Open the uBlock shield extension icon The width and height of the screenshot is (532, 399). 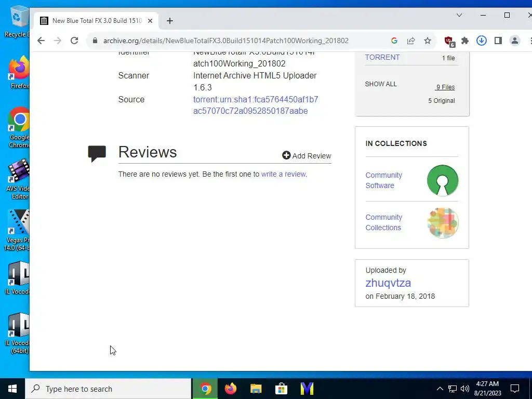pos(449,42)
